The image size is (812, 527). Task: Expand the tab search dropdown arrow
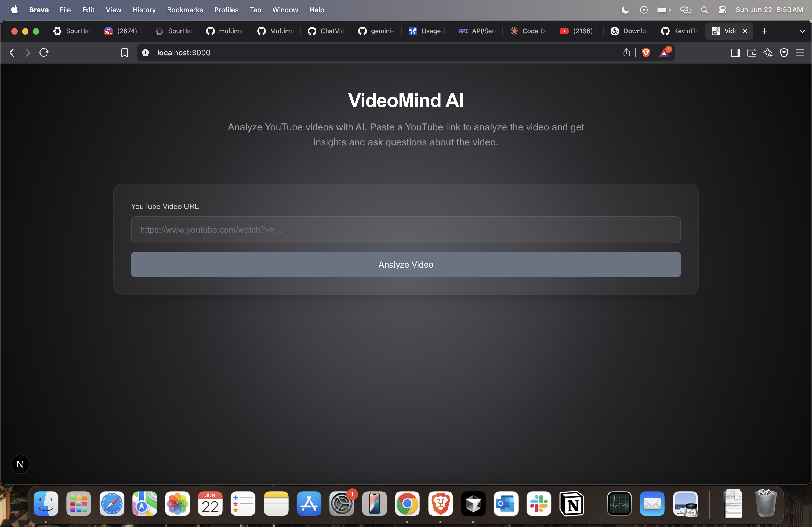pos(802,31)
